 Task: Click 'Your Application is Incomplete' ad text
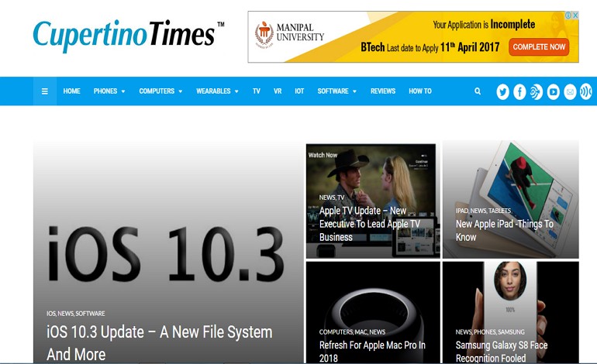(x=484, y=25)
